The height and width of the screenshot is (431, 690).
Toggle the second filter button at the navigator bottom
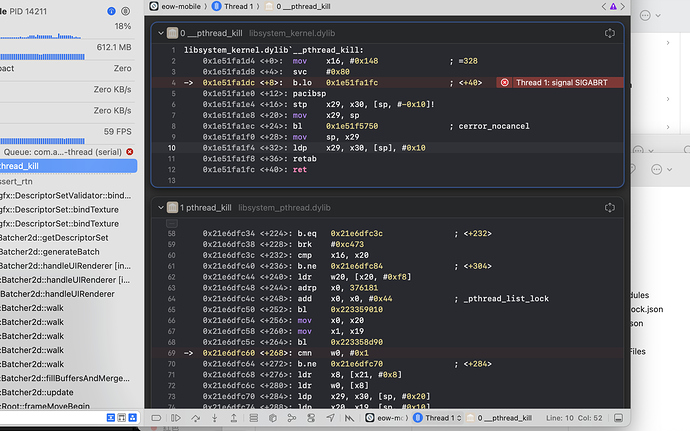coord(121,417)
